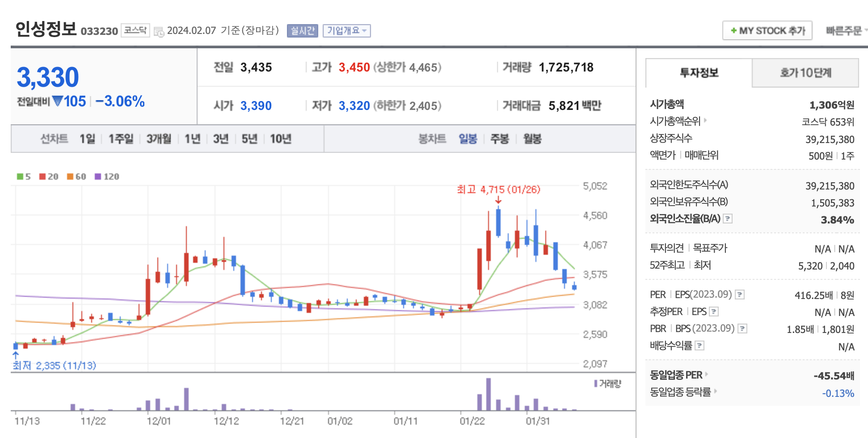Click the -3.06% change rate
Viewport: 868px width, 438px height.
coord(120,101)
